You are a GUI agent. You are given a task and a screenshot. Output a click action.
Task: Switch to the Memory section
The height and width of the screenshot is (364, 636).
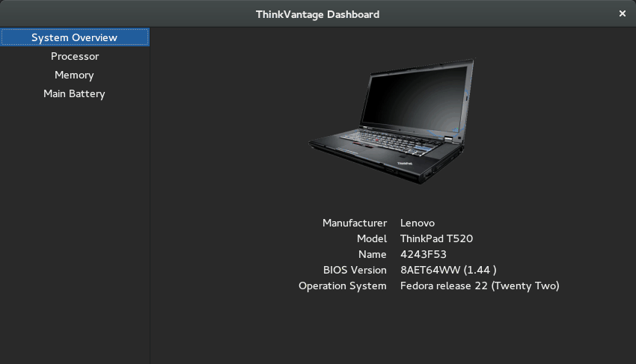pyautogui.click(x=75, y=75)
